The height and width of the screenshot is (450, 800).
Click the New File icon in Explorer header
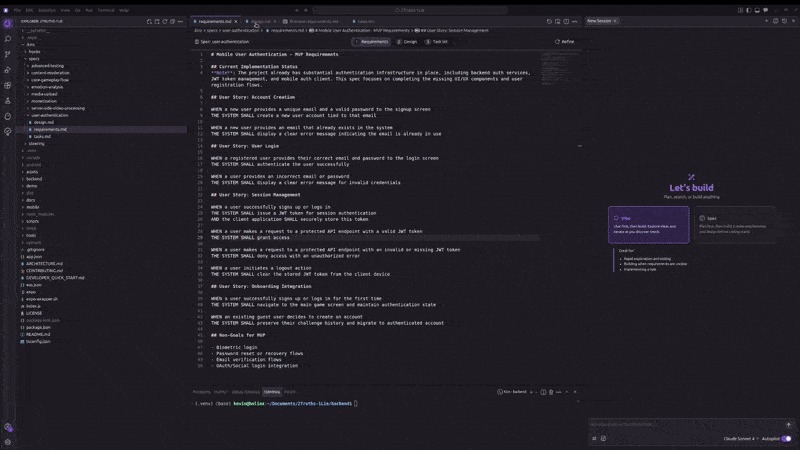coord(149,21)
